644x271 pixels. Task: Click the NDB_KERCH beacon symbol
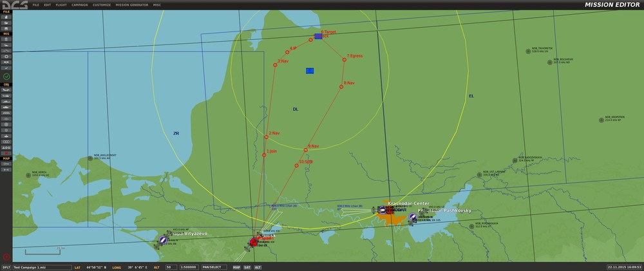pos(28,175)
